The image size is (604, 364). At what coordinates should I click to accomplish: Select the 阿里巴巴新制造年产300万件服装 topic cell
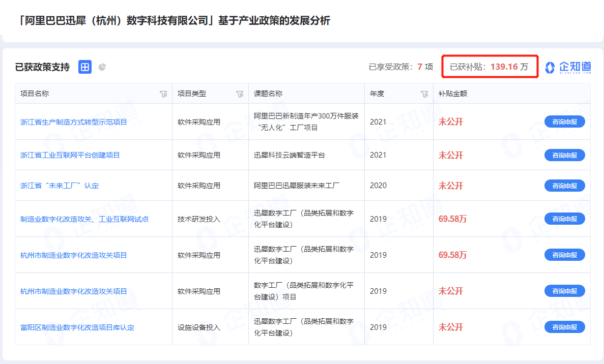click(x=306, y=122)
